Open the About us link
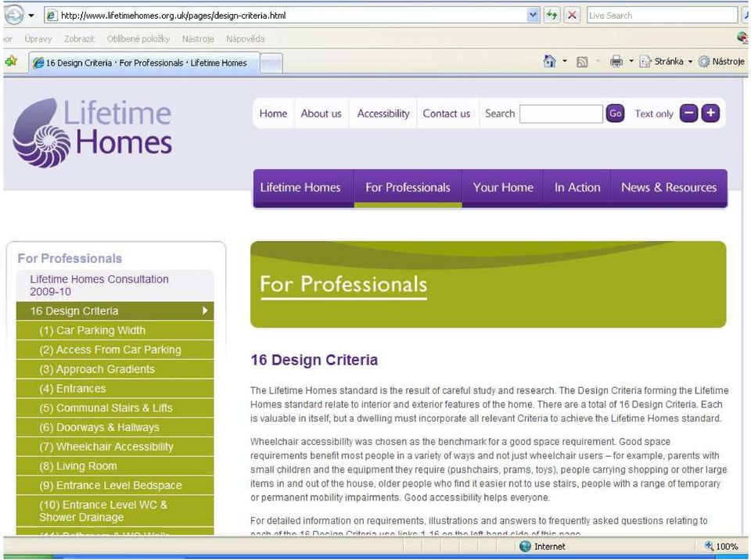This screenshot has width=751, height=560. coord(321,113)
